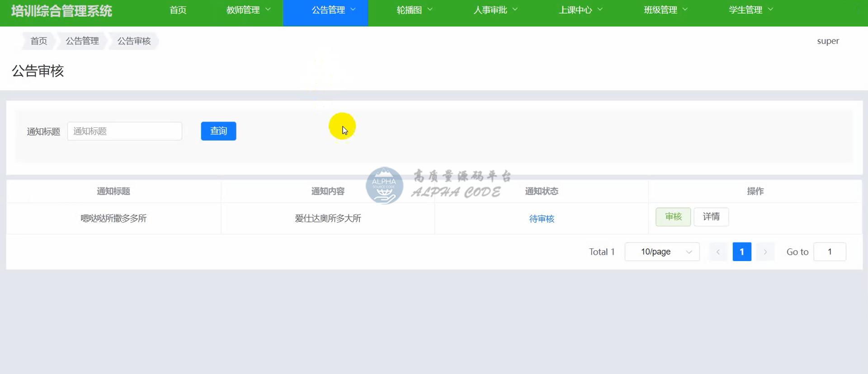
Task: Select the 公告审核 breadcrumb
Action: [134, 41]
